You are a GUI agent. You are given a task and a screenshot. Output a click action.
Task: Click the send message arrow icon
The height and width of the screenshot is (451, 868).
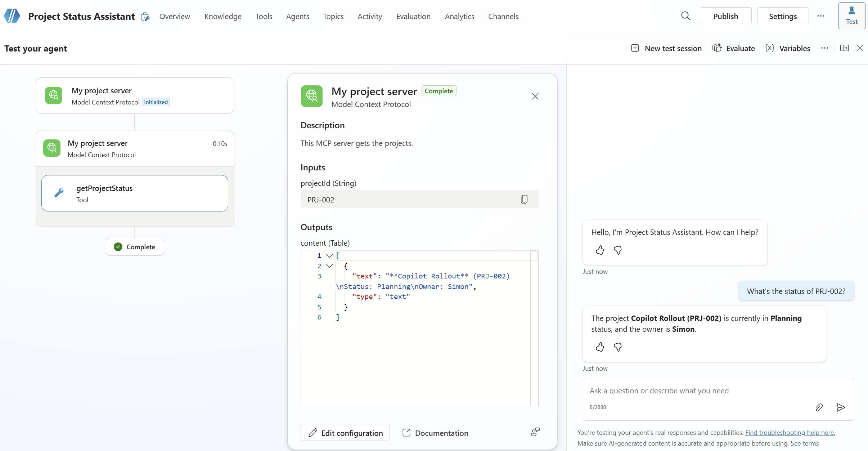click(841, 407)
